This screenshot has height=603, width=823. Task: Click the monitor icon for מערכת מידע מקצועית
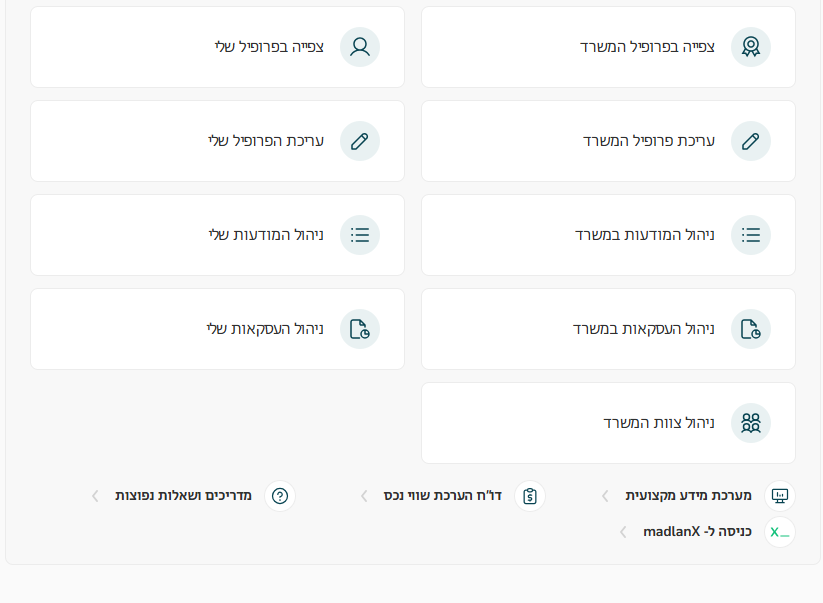click(x=780, y=496)
